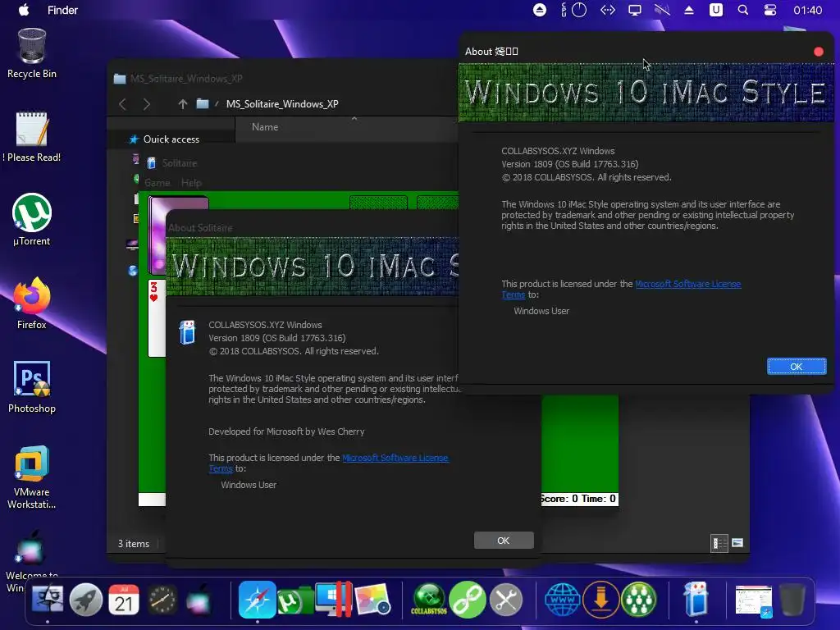Open the document window thumbnail in the dock

tap(753, 600)
